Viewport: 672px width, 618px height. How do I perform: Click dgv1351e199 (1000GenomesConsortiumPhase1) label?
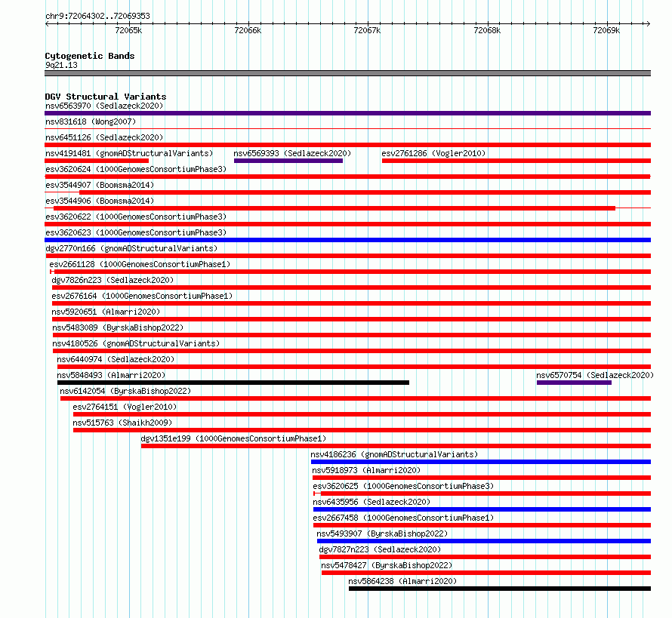click(233, 438)
